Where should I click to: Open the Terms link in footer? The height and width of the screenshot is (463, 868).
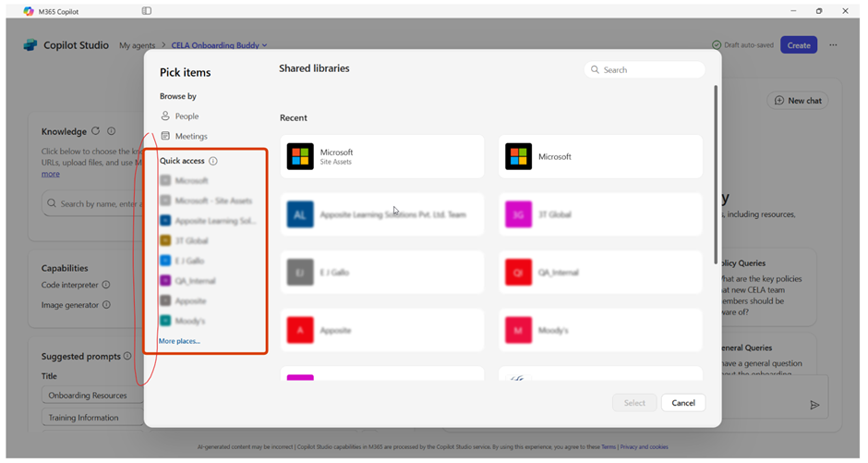click(609, 447)
